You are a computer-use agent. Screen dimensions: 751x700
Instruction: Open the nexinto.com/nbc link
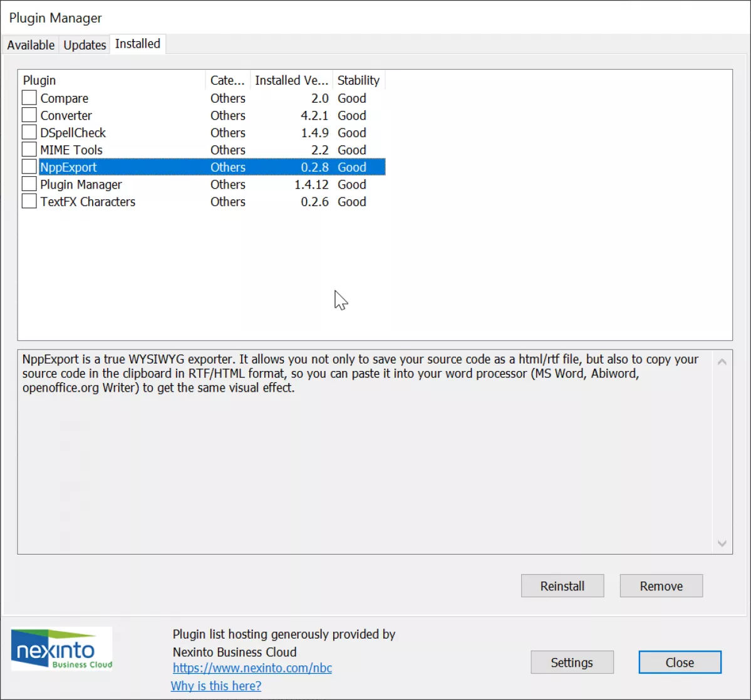(252, 668)
